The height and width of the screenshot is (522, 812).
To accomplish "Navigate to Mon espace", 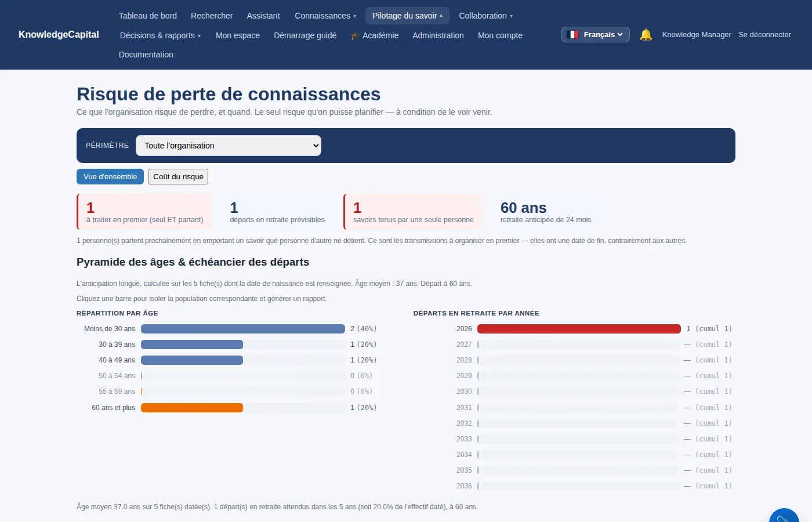I will [238, 35].
